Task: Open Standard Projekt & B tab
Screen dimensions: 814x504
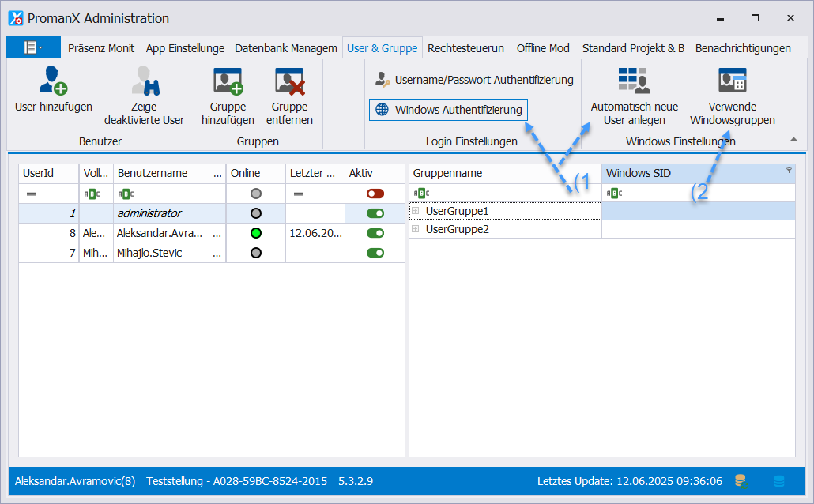Action: 633,48
